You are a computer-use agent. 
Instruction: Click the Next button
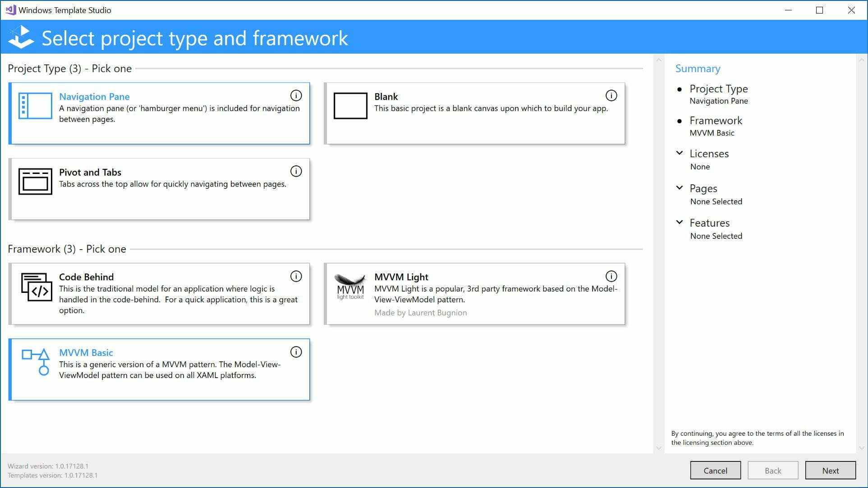pyautogui.click(x=831, y=470)
